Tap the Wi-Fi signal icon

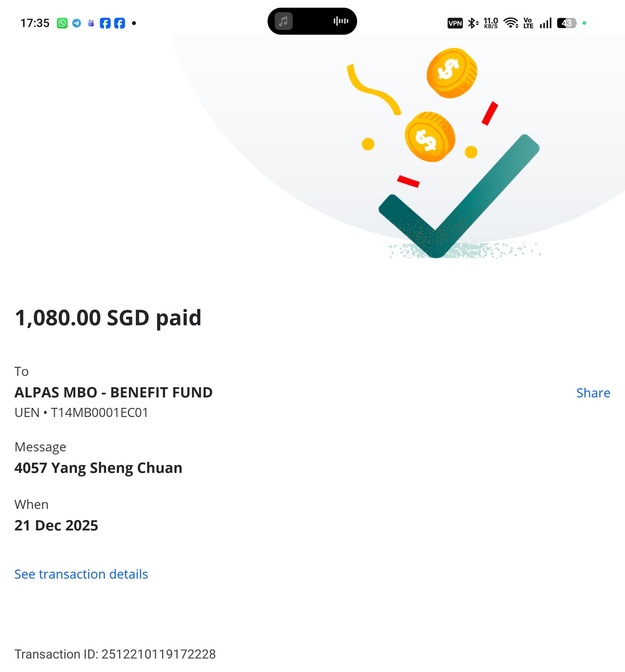[x=511, y=23]
